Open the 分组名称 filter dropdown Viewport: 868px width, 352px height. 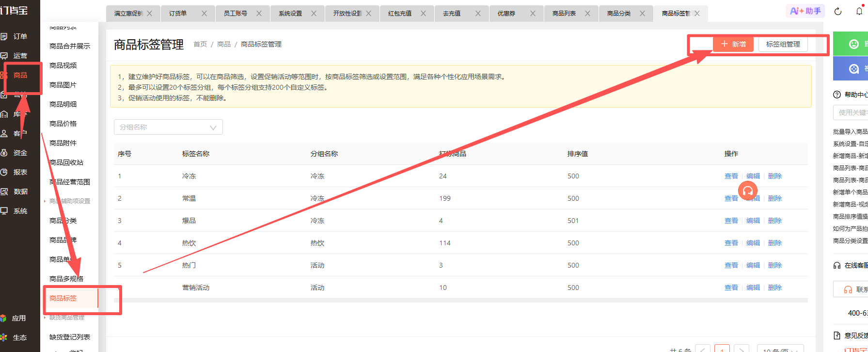coord(168,127)
